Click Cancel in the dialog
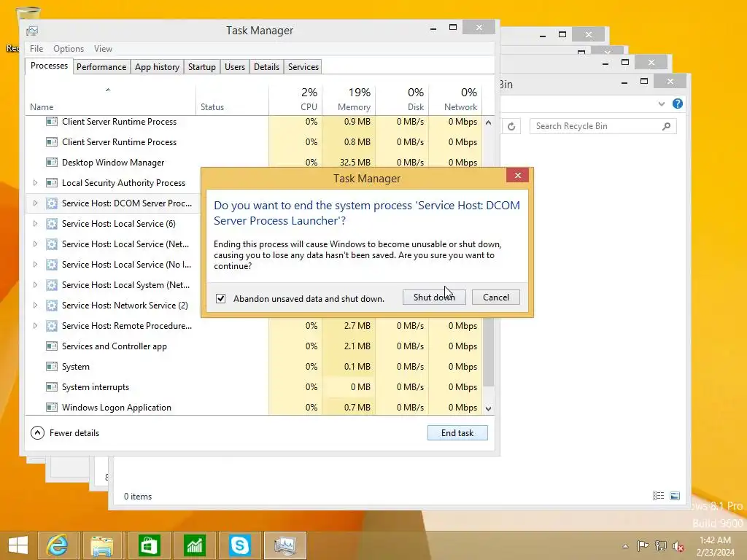747x560 pixels. tap(496, 297)
